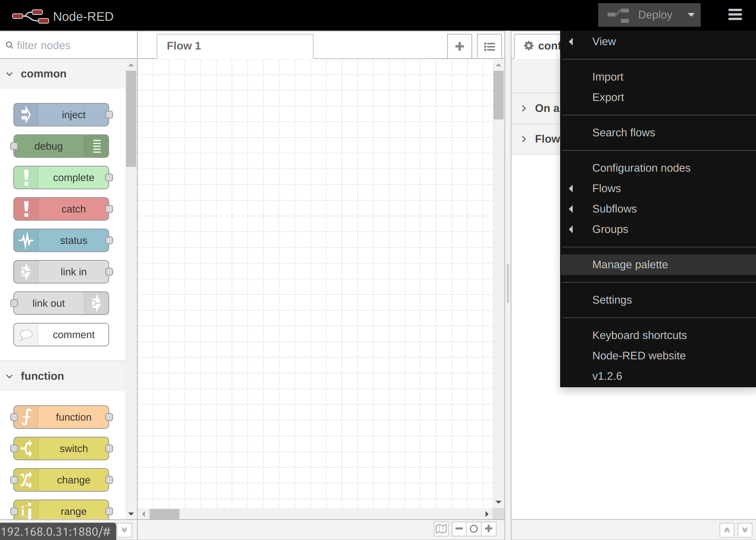
Task: Open Configuration nodes from menu
Action: point(659,168)
